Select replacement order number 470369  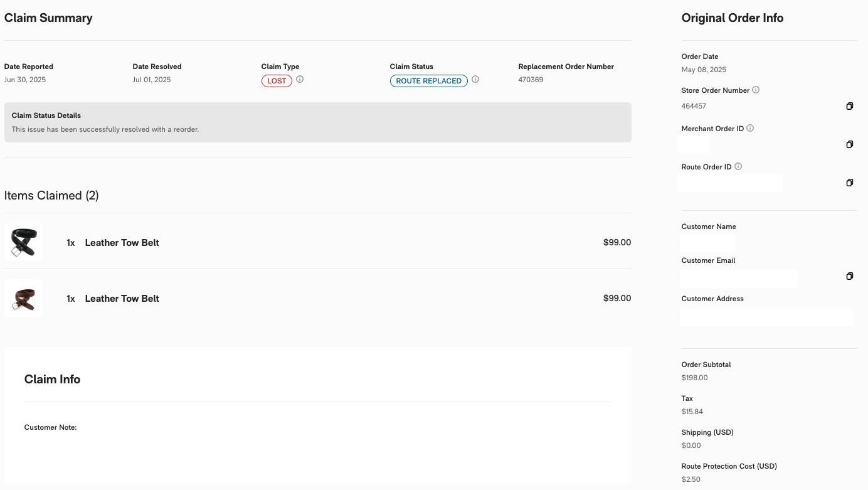[x=531, y=80]
